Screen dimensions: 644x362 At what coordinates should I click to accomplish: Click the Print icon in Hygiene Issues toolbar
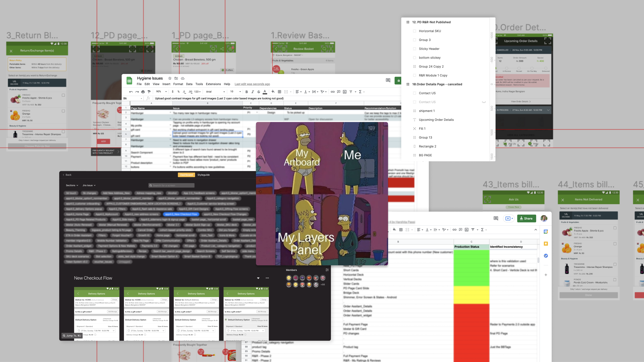143,92
